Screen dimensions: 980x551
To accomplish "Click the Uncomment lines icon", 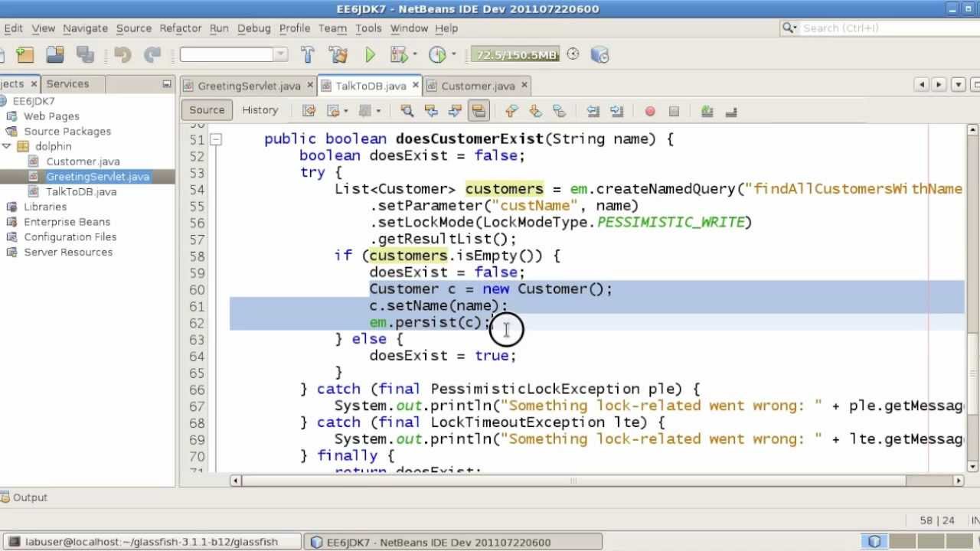I will pyautogui.click(x=731, y=111).
